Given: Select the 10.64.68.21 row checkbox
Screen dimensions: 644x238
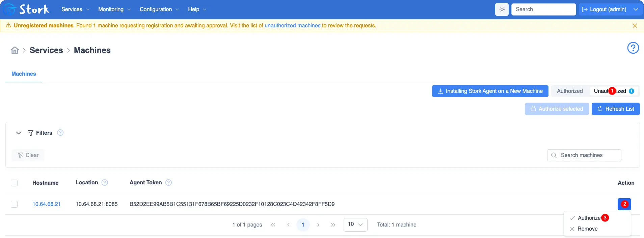Looking at the screenshot, I should (14, 204).
